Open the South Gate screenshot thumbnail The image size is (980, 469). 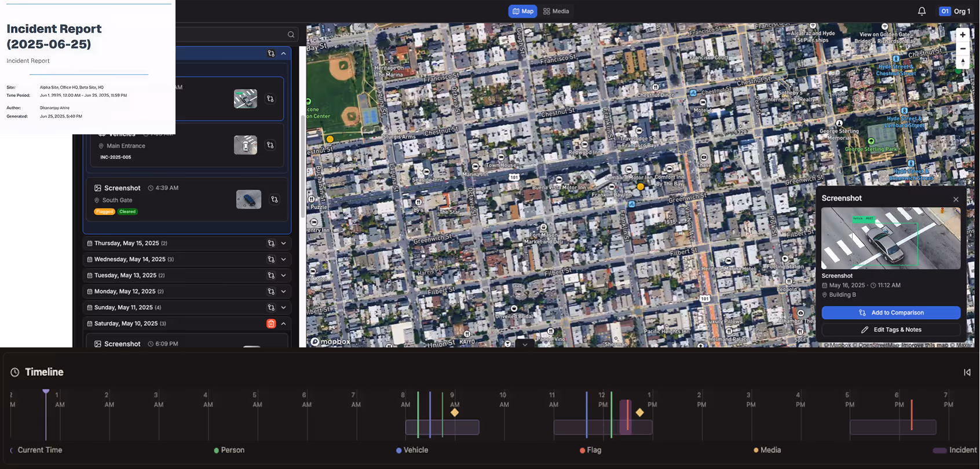(x=248, y=199)
